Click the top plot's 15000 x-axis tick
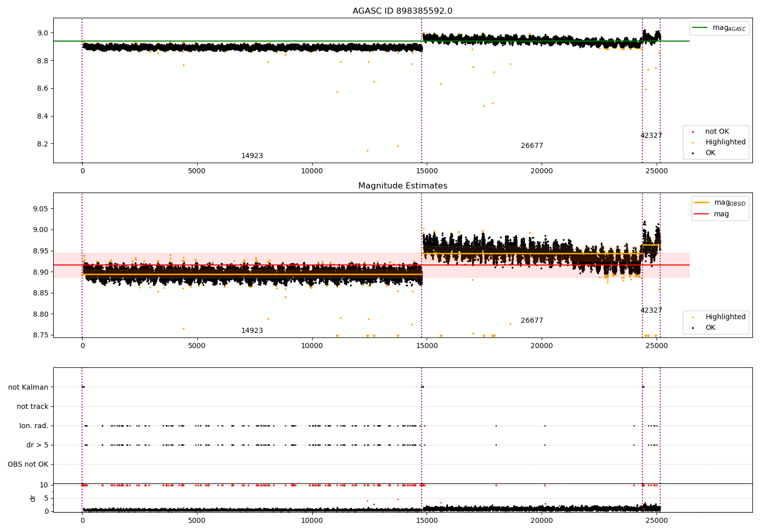 click(x=427, y=171)
